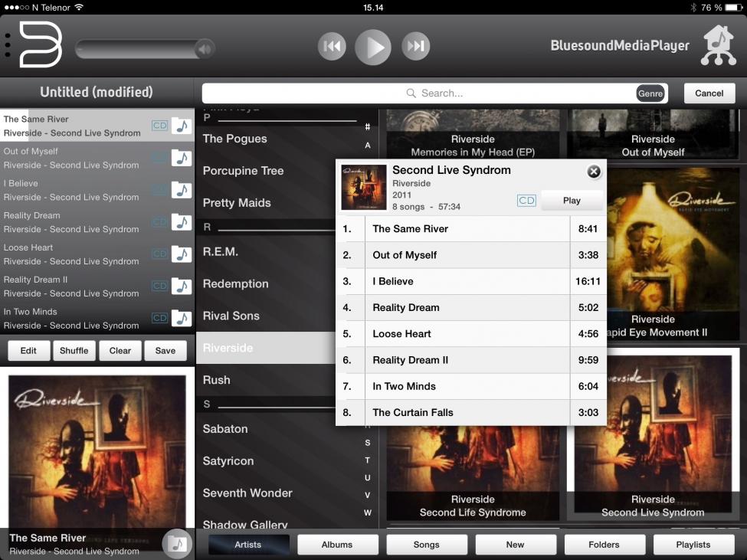Click the music note icon for Loose Heart

(x=182, y=254)
